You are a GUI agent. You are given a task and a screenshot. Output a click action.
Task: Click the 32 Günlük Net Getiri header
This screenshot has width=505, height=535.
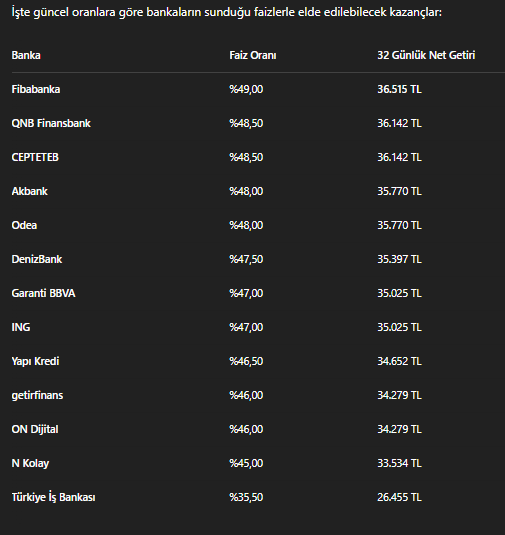(426, 55)
